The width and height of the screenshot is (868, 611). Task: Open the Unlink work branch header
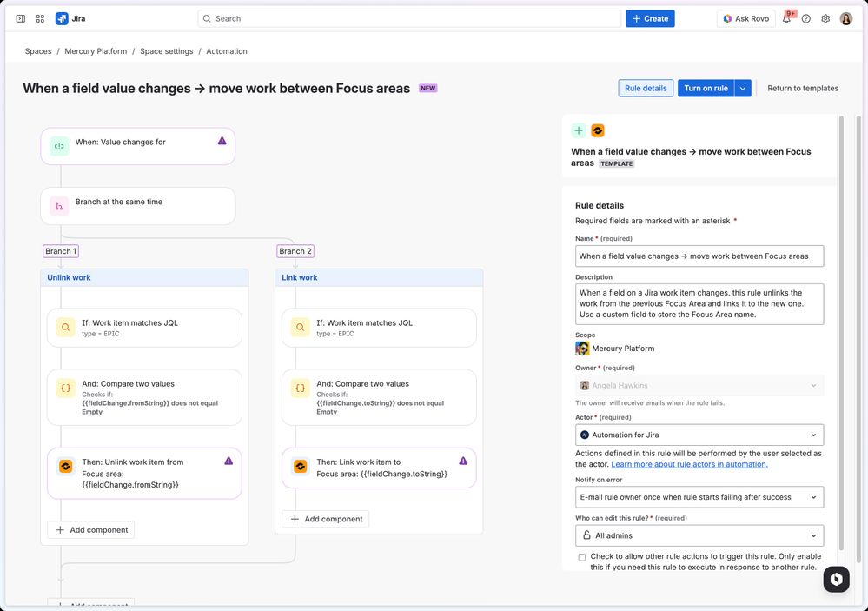coord(144,277)
